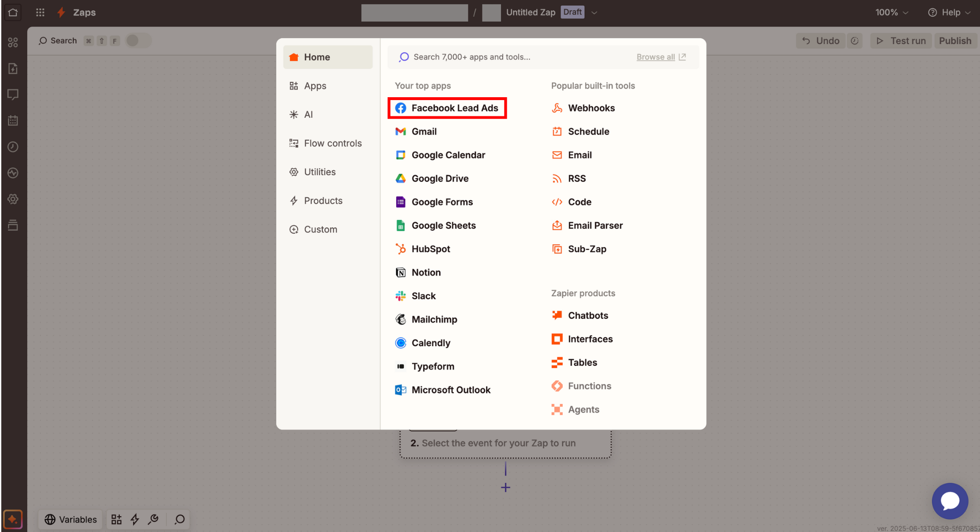980x532 pixels.
Task: Click the orange AI assistant icon at bottom-left
Action: (x=13, y=519)
